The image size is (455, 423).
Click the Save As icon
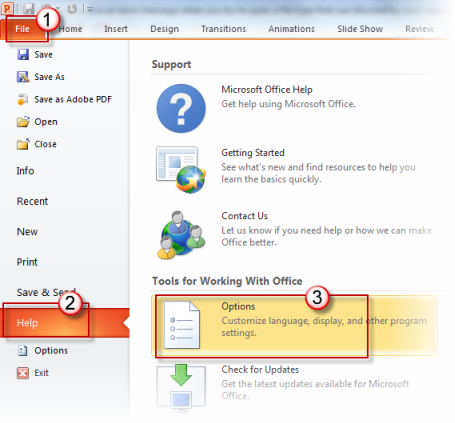(23, 77)
